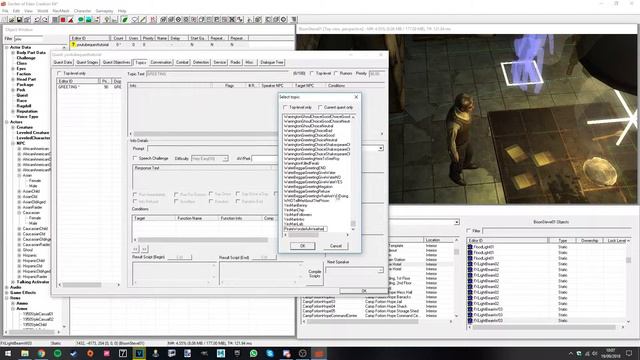Screen dimensions: 640x360
Task: Open File Explorer from the taskbar
Action: coord(24,353)
